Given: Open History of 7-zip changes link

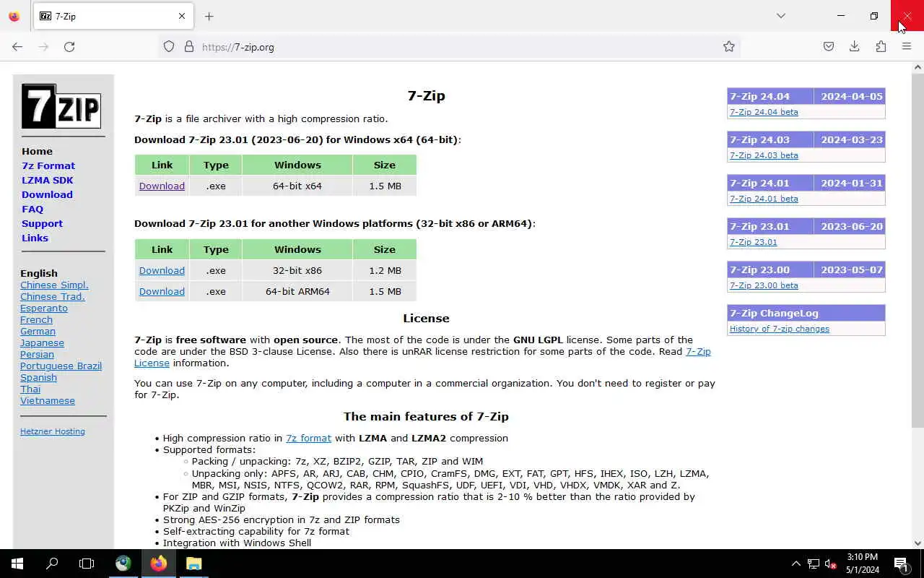Looking at the screenshot, I should pos(780,329).
